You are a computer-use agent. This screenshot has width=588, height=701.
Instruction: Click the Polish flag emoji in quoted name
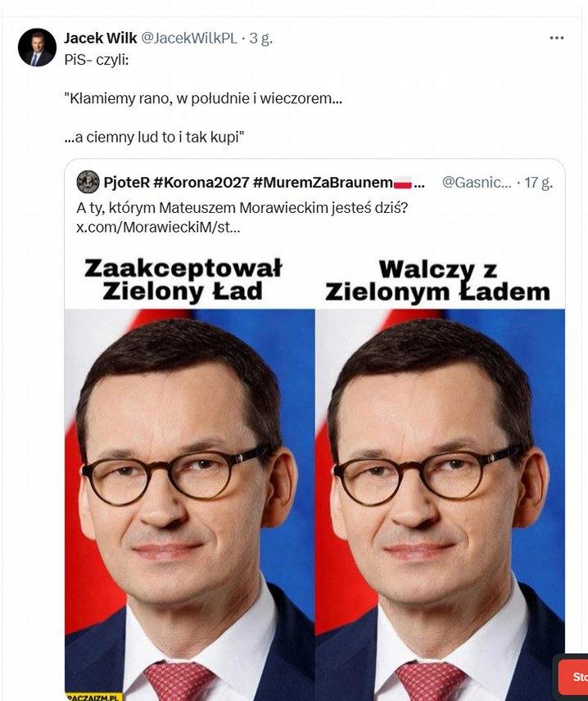pyautogui.click(x=403, y=183)
